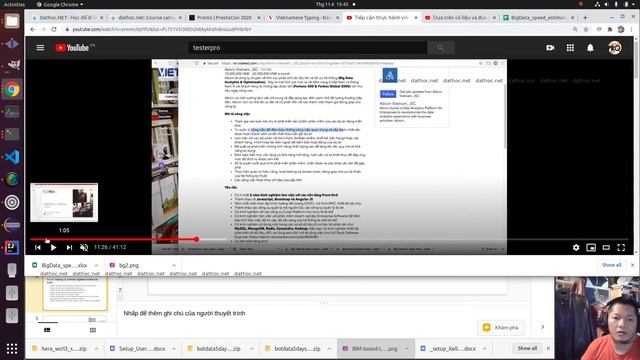
Task: Open the YouTube apps grid
Action: click(x=570, y=48)
